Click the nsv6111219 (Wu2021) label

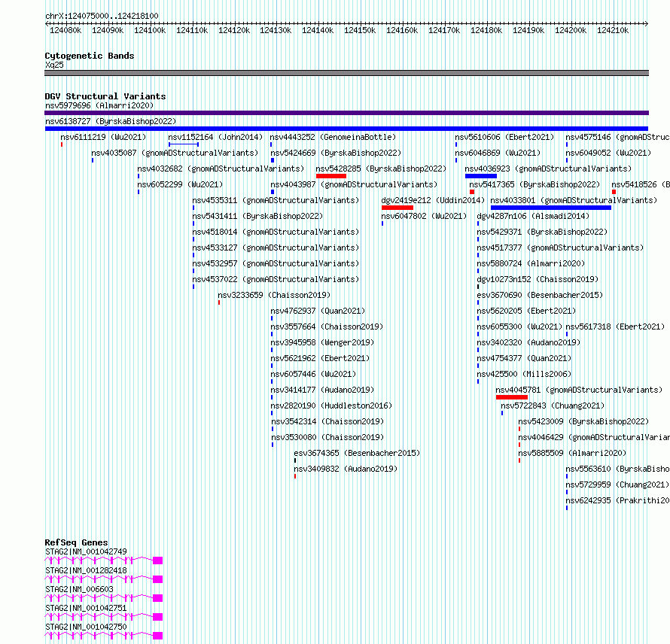103,137
